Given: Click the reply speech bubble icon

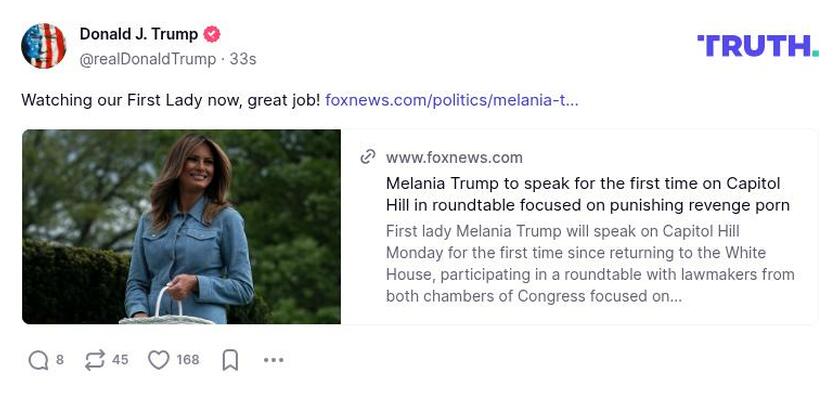Looking at the screenshot, I should pos(38,360).
